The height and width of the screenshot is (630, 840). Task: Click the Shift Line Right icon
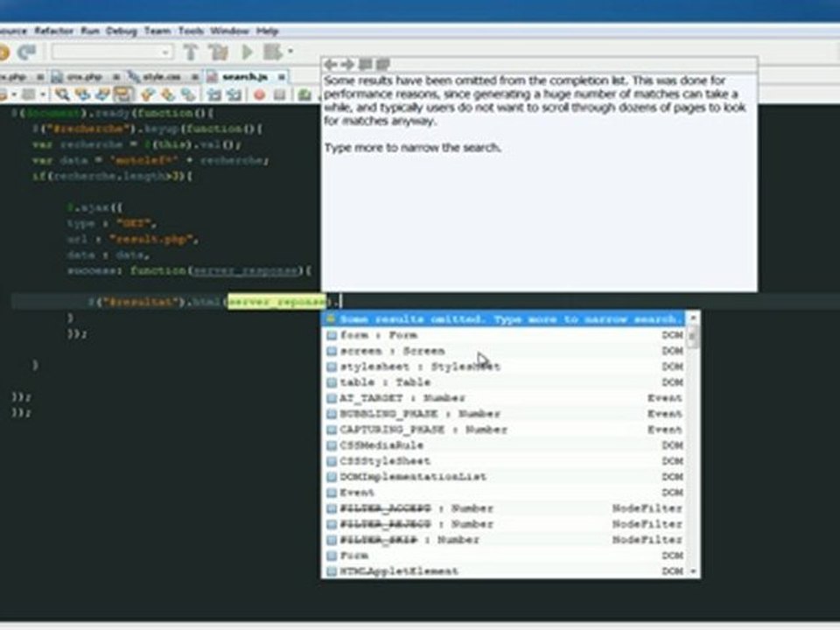[234, 94]
